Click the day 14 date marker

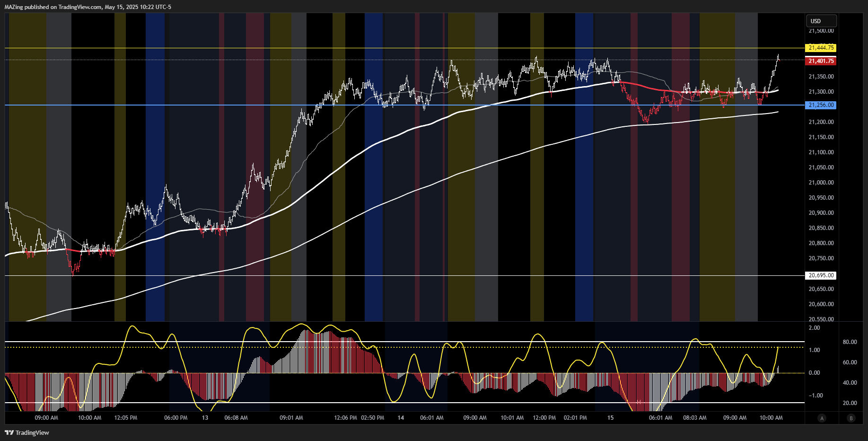(x=401, y=418)
